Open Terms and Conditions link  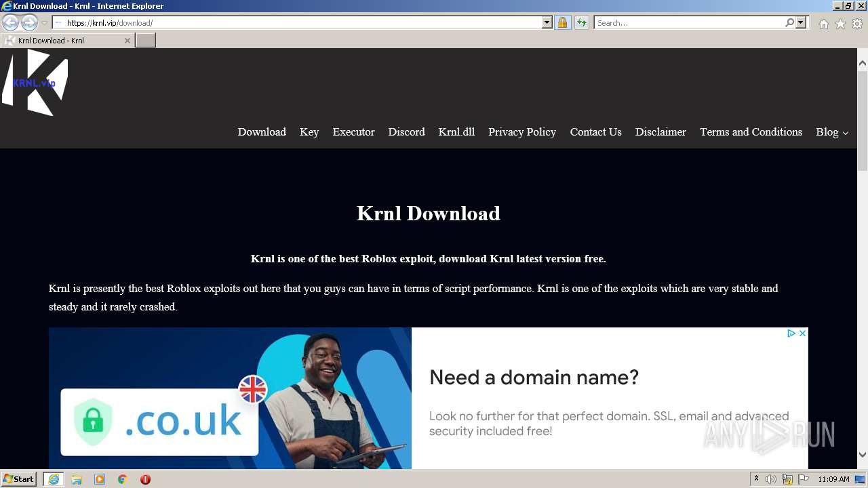point(751,132)
